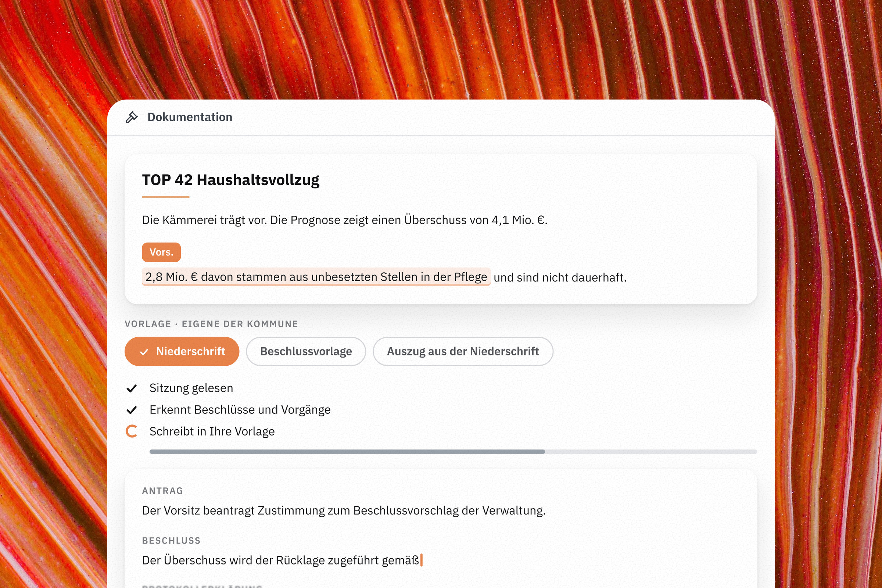Click the gavel icon beside Dokumentation
This screenshot has height=588, width=882.
pos(132,117)
